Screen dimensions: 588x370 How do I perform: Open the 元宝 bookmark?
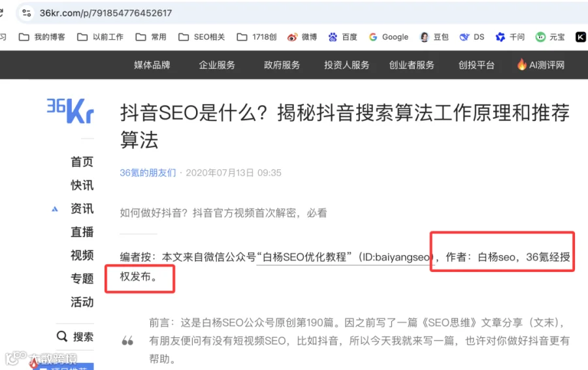pos(550,37)
